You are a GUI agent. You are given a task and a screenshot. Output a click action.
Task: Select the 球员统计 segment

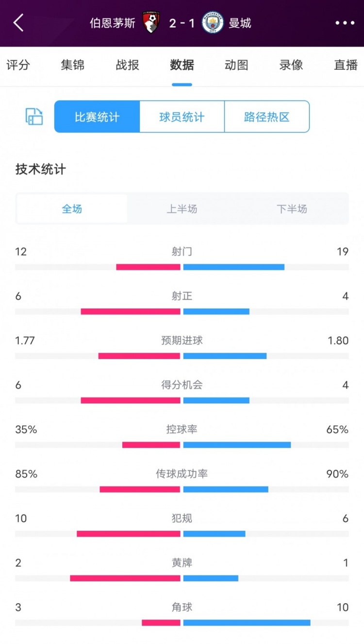[182, 116]
